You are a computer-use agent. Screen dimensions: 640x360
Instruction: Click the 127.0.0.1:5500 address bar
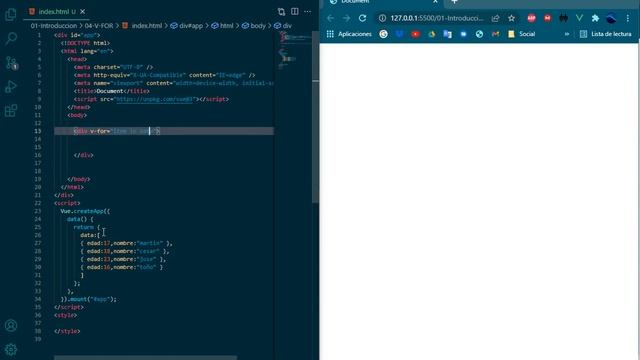click(437, 18)
